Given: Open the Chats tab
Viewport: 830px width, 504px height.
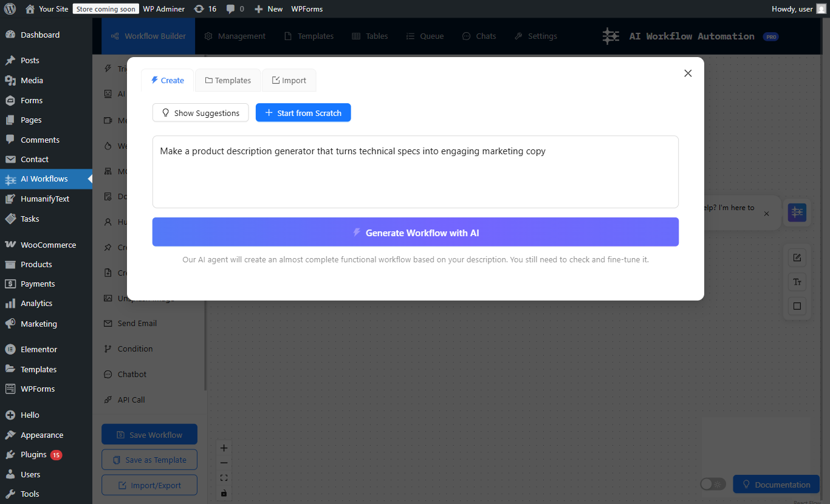Looking at the screenshot, I should pyautogui.click(x=479, y=36).
